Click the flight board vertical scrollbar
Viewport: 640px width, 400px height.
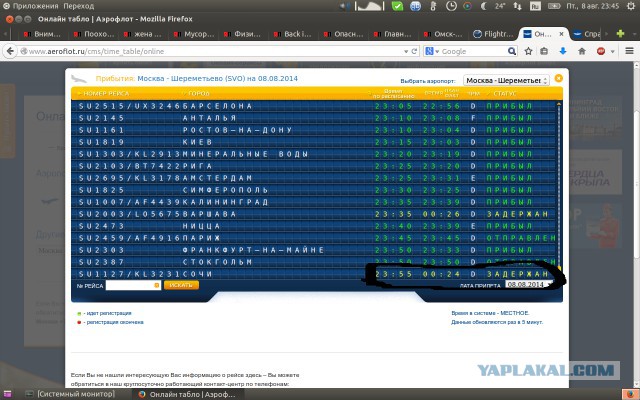559,184
